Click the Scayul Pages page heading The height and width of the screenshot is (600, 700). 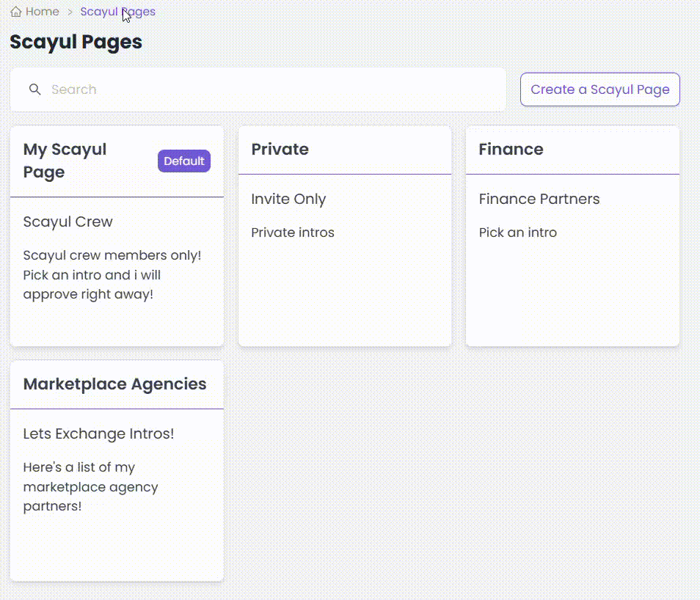[x=76, y=42]
